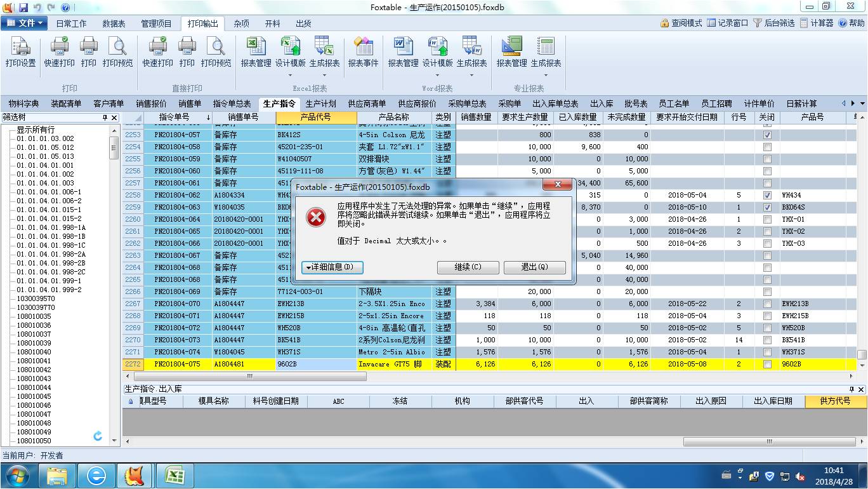This screenshot has width=868, height=489.
Task: Open the 生产计划 table tab
Action: [320, 104]
